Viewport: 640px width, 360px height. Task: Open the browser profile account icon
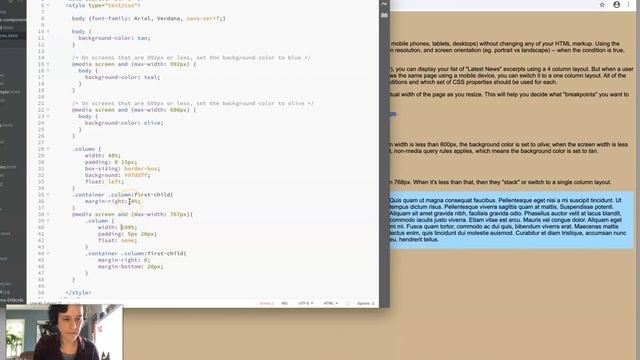[617, 5]
